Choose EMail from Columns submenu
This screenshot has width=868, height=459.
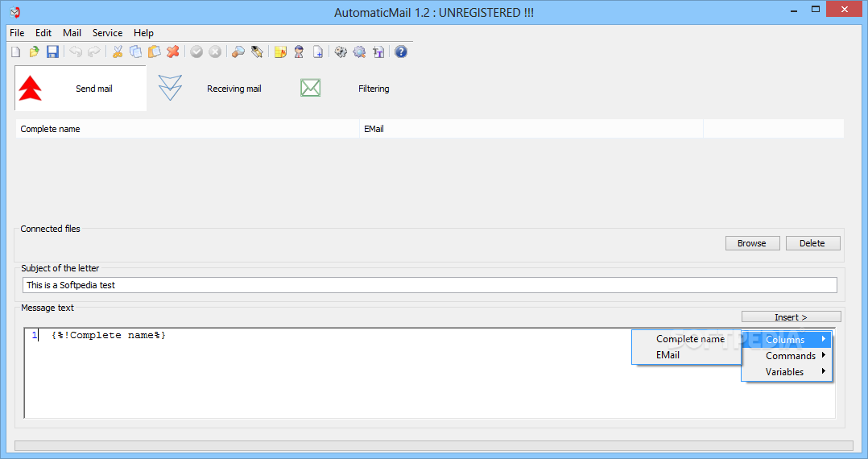click(x=686, y=355)
